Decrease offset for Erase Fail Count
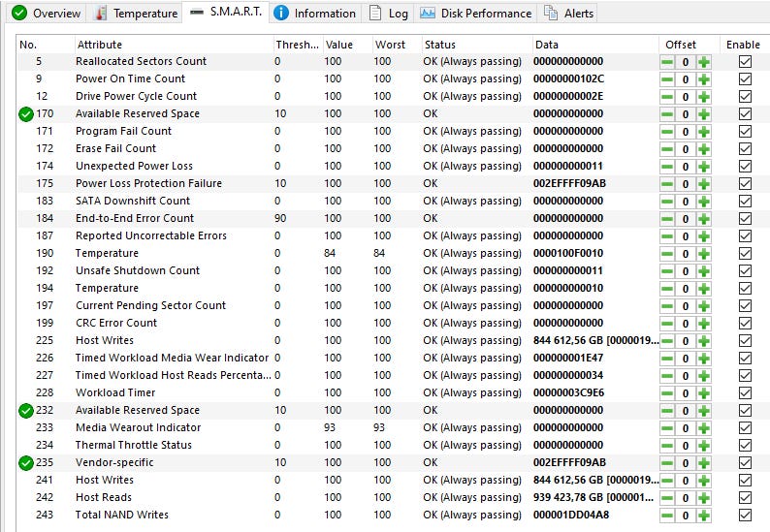This screenshot has width=770, height=532. [667, 148]
